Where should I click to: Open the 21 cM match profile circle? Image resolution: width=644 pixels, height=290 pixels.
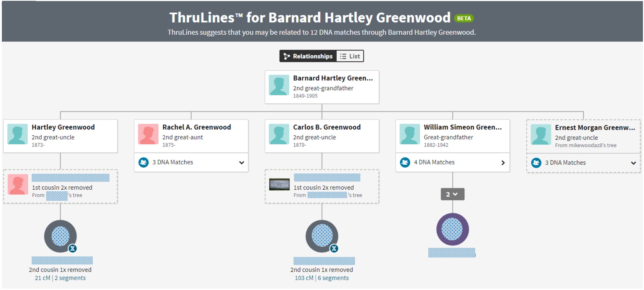60,236
